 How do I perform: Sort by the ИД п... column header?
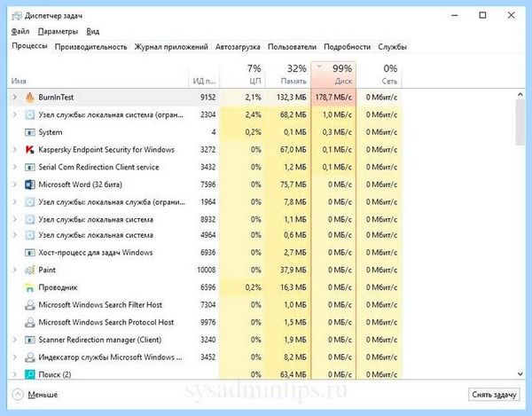coord(204,75)
